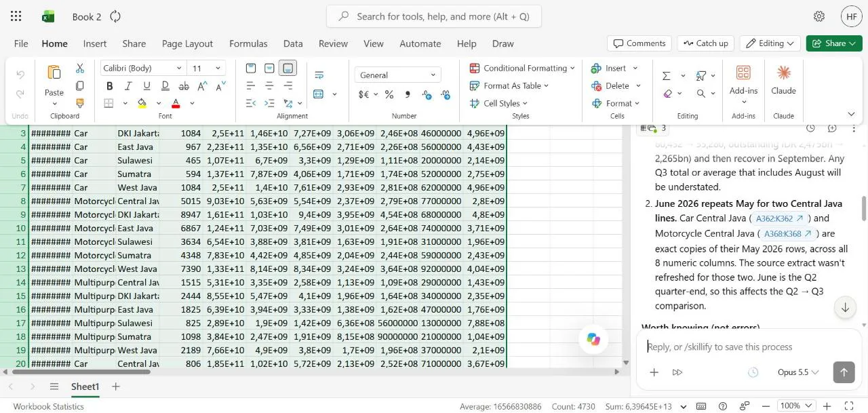Screen dimensions: 868x413
Task: Click the Catch up button
Action: coord(705,43)
